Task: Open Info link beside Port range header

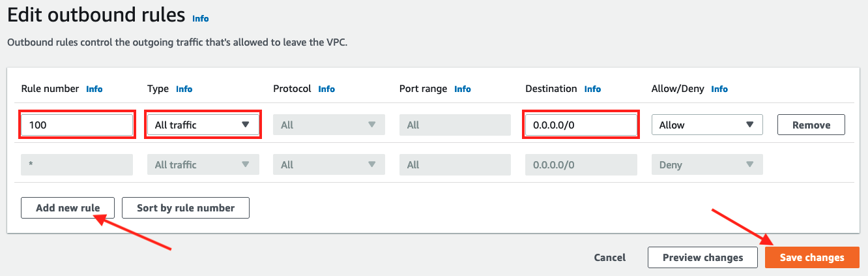Action: tap(463, 89)
